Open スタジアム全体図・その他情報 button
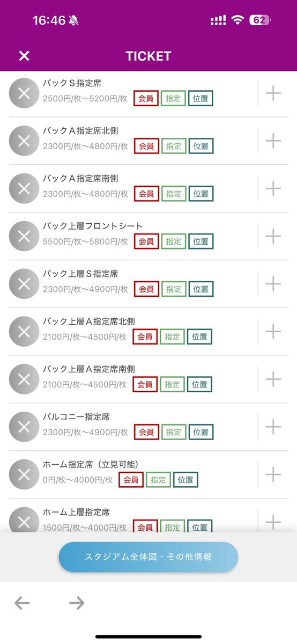The width and height of the screenshot is (297, 644). 148,557
